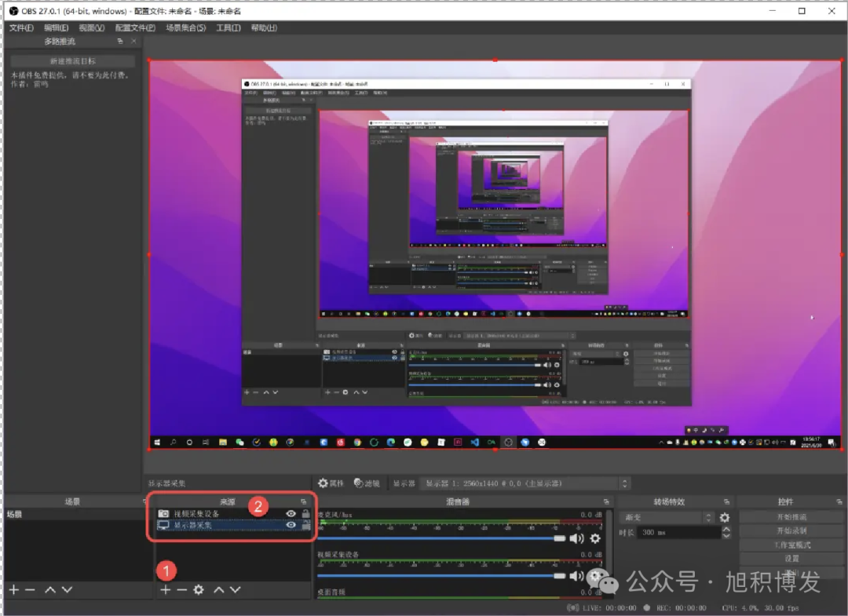The width and height of the screenshot is (848, 616).
Task: Open the 视图(V) menu
Action: (91, 27)
